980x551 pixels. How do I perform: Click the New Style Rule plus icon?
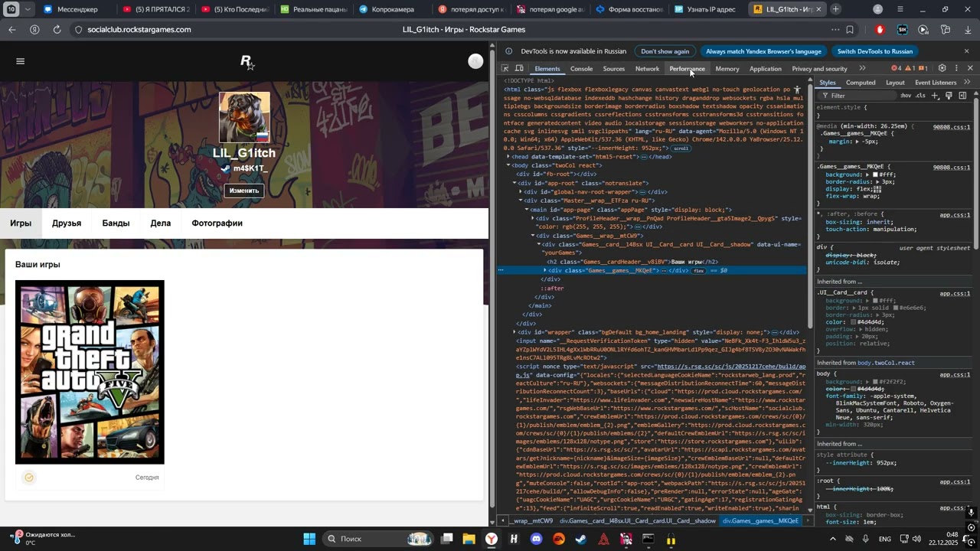[935, 96]
